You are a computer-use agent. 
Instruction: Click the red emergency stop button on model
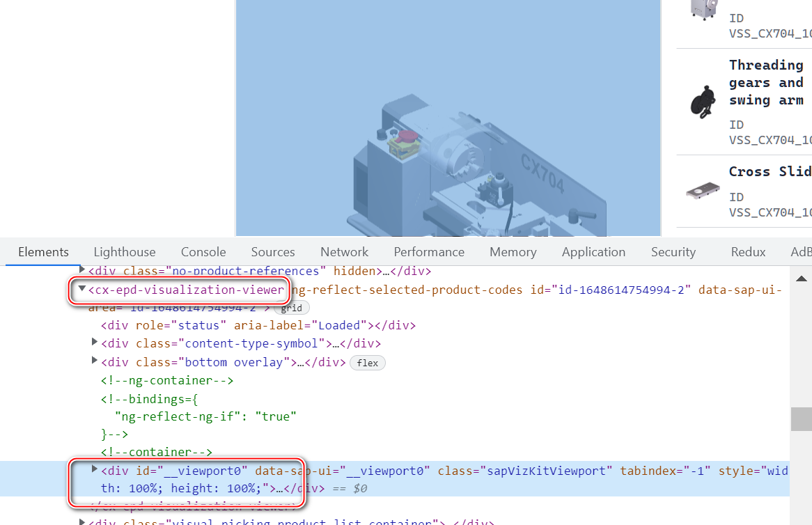point(407,136)
